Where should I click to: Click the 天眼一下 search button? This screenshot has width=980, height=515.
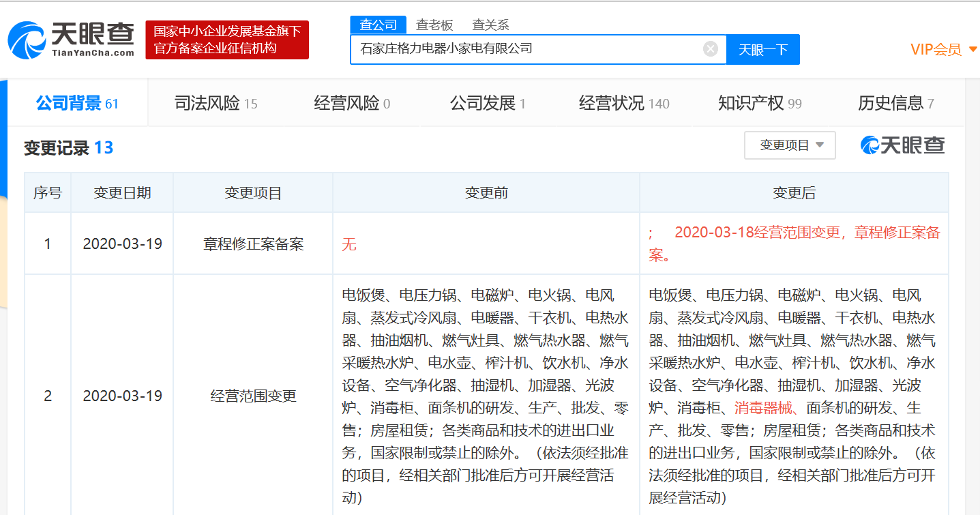pyautogui.click(x=763, y=50)
